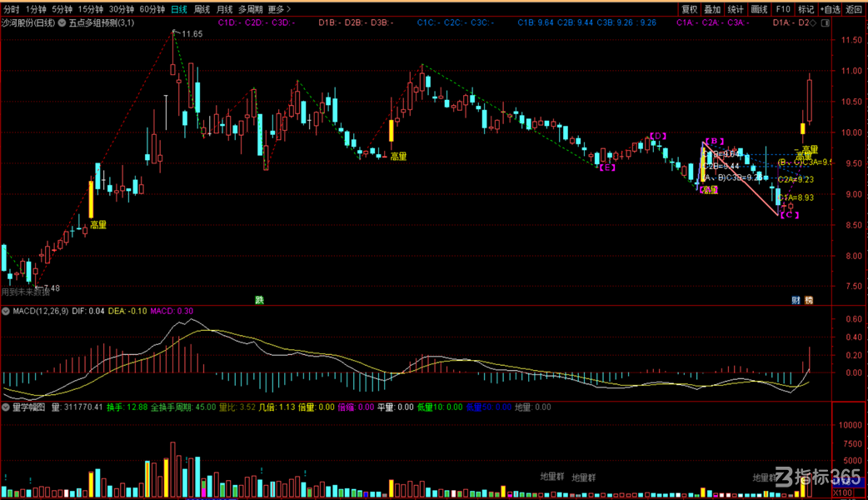The height and width of the screenshot is (500, 868).
Task: Switch to the 5分钟 period tab
Action: click(x=62, y=9)
